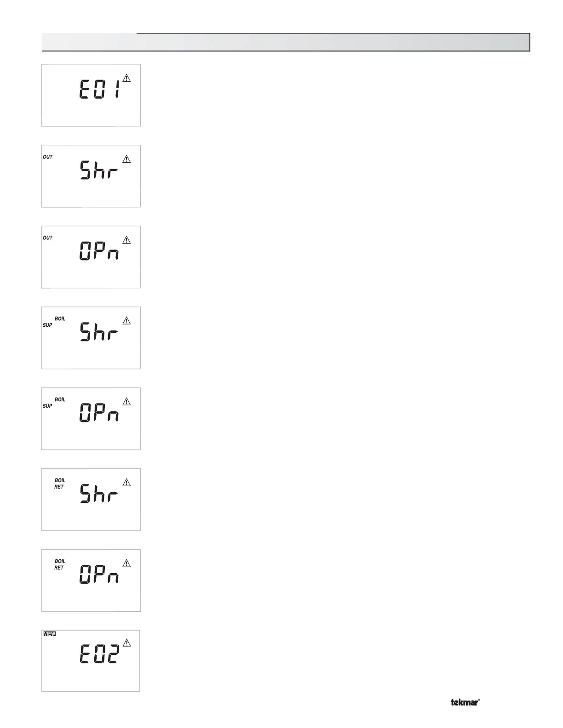Viewport: 563px width, 728px height.
Task: Select the warning icon in BOIL SUP OPn display
Action: [x=126, y=402]
